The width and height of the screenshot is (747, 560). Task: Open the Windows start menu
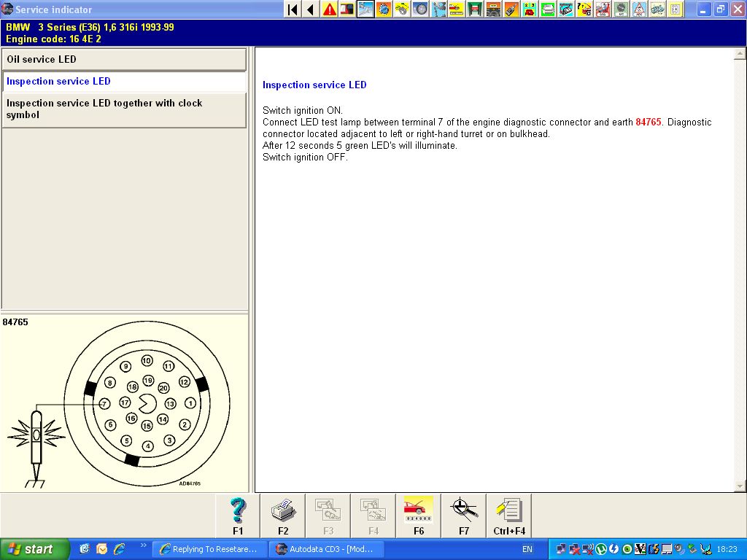(34, 549)
